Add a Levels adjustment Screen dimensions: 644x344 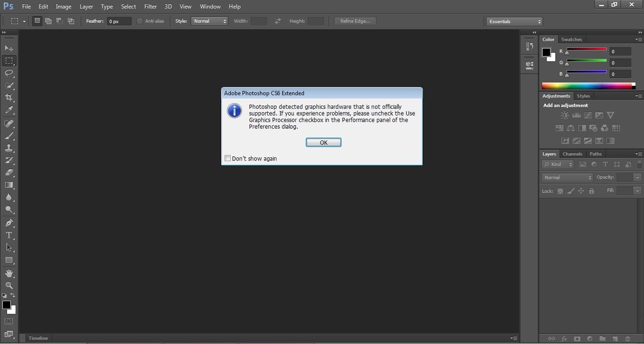coord(576,115)
